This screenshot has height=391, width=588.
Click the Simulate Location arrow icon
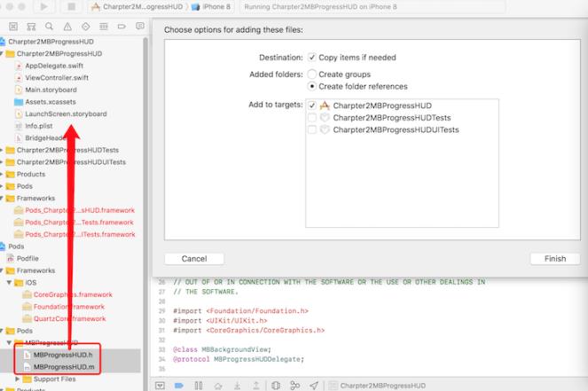(x=314, y=386)
